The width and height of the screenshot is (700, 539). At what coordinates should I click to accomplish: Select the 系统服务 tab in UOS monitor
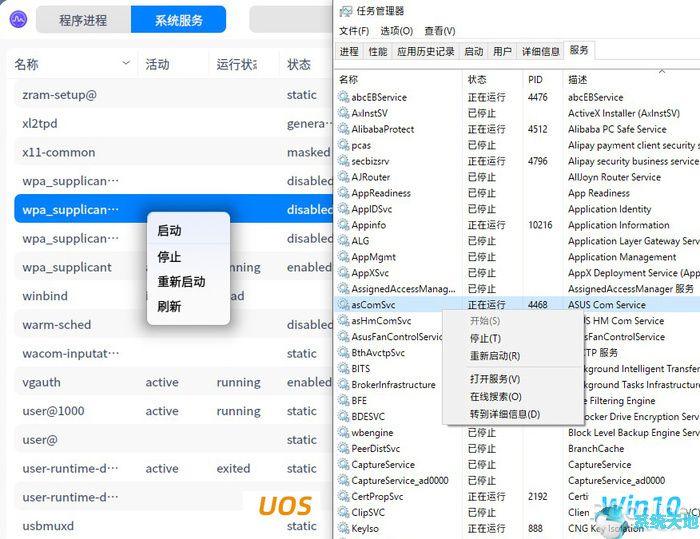click(x=179, y=20)
